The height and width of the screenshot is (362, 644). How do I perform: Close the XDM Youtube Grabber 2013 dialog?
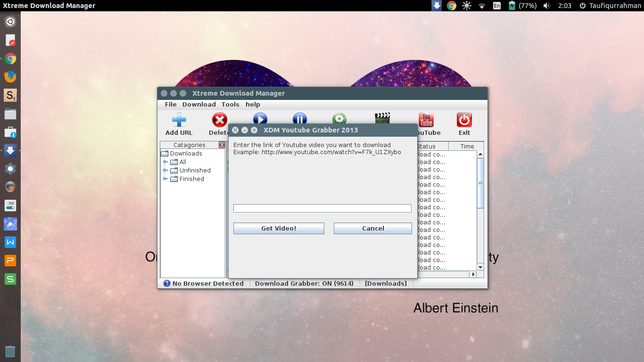pyautogui.click(x=235, y=130)
